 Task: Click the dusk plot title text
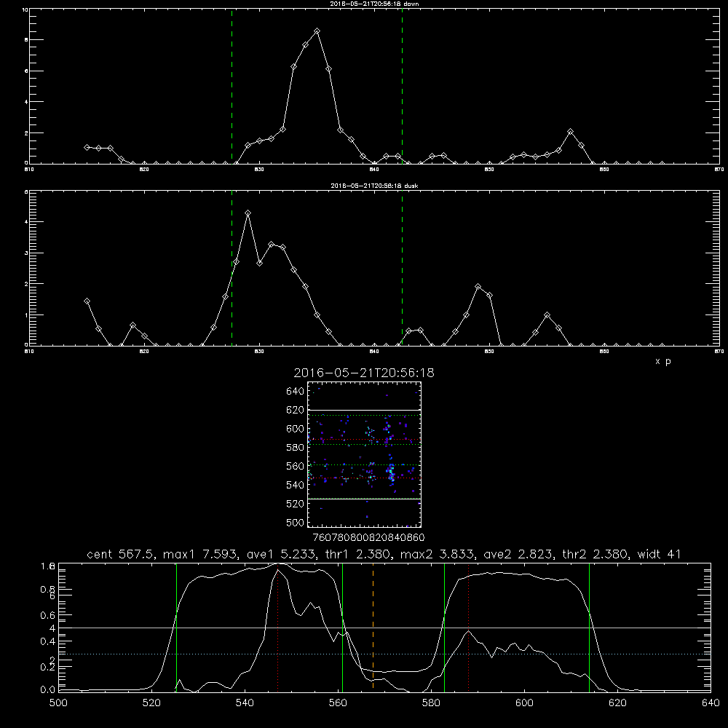374,186
